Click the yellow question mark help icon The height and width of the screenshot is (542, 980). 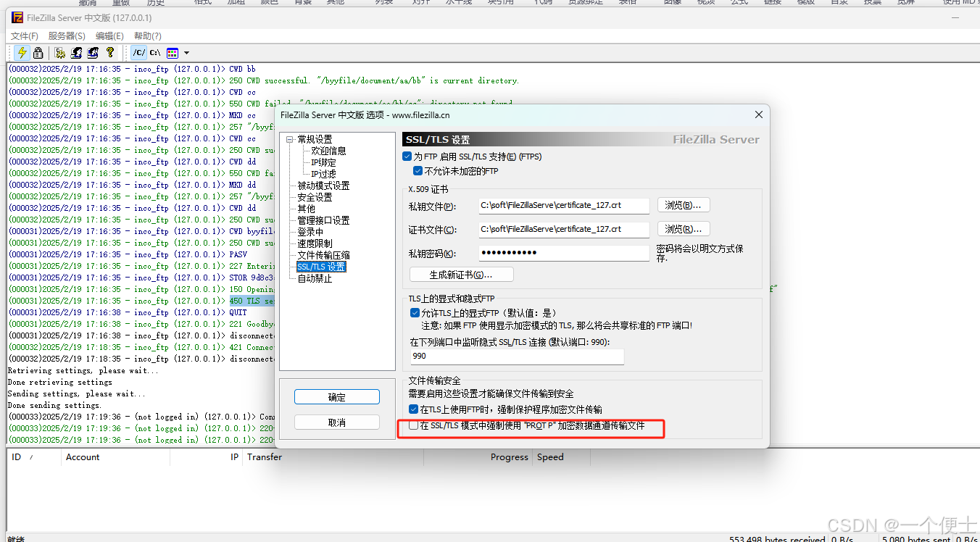[109, 53]
